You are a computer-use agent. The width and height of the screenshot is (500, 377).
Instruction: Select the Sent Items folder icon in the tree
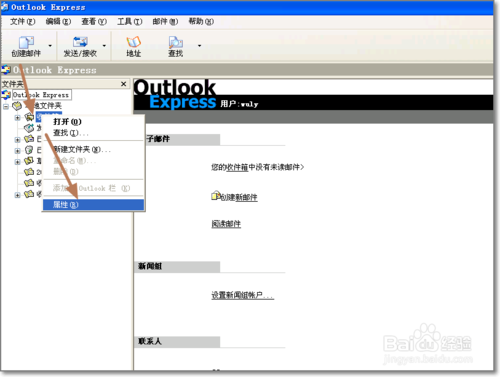pos(29,139)
